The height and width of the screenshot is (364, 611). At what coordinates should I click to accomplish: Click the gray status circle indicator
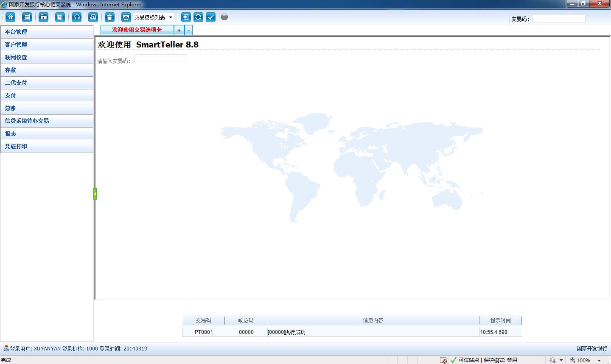(224, 17)
